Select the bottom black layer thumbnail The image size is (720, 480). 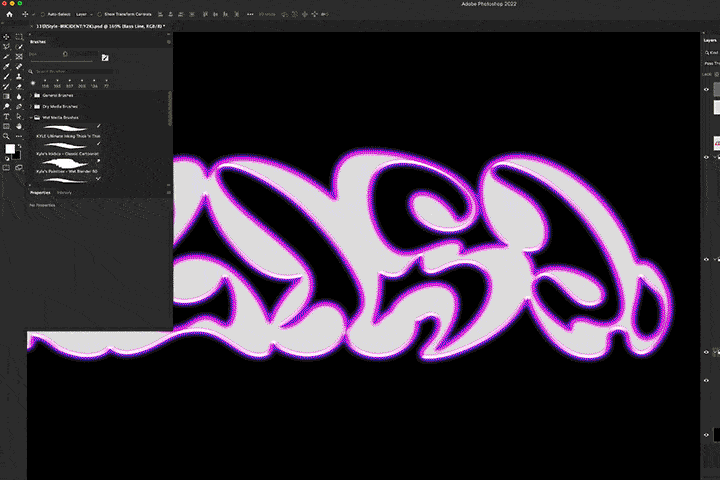pyautogui.click(x=716, y=435)
